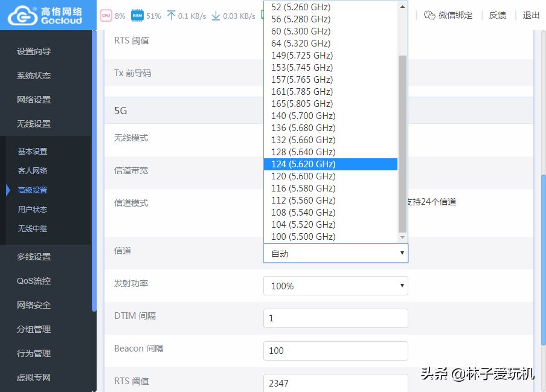Click the DTIM 间隔 input field

coord(336,318)
